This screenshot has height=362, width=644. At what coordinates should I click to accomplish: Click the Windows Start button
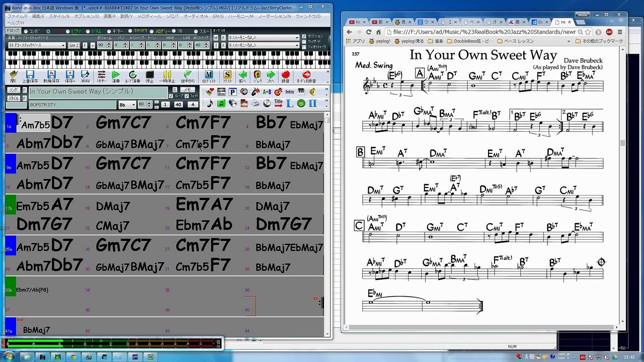9,356
